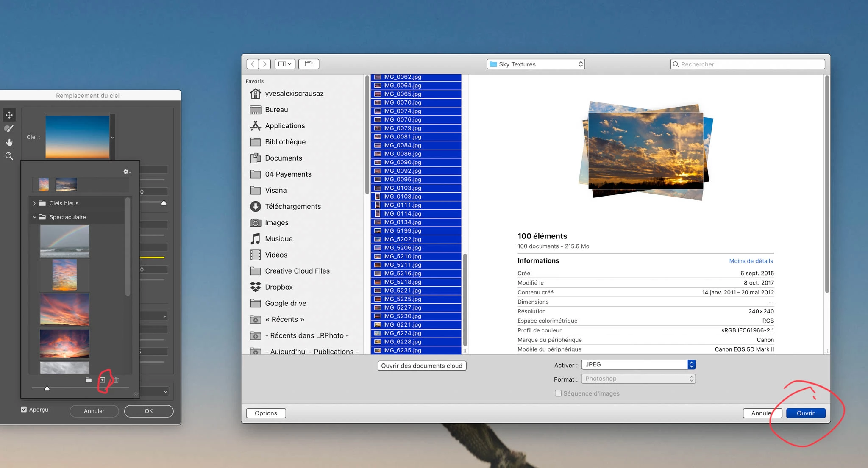
Task: Create a new folder in the file dialog
Action: click(x=309, y=64)
